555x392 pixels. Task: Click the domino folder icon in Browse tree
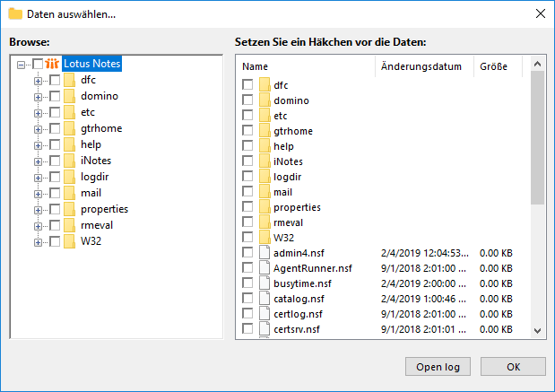click(69, 96)
